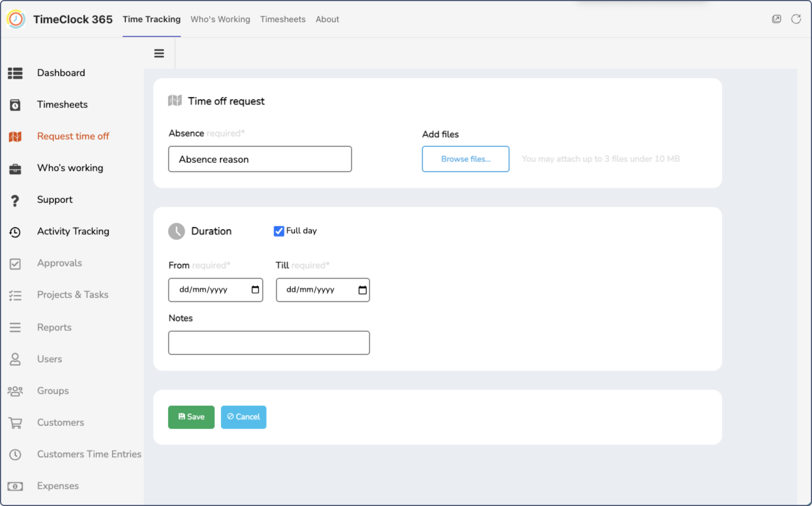Click the Approvals checkmark icon
This screenshot has width=812, height=506.
pyautogui.click(x=15, y=263)
